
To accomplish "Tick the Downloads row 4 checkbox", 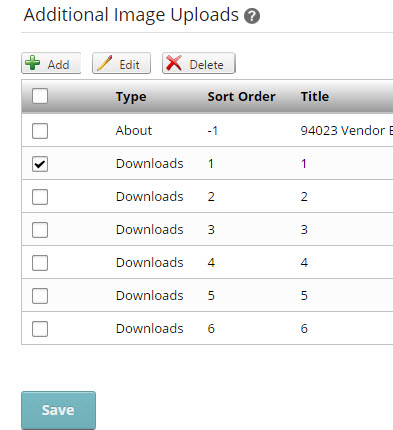I will tap(40, 263).
